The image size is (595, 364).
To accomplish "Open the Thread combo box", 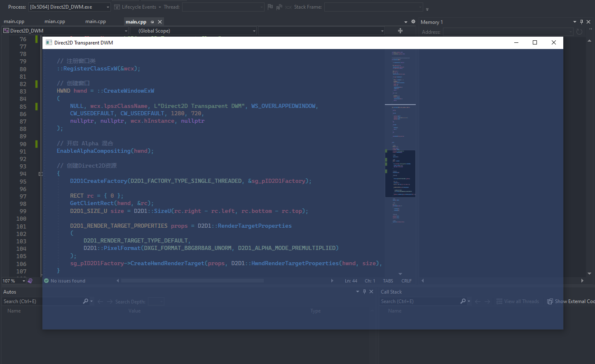I will click(223, 7).
